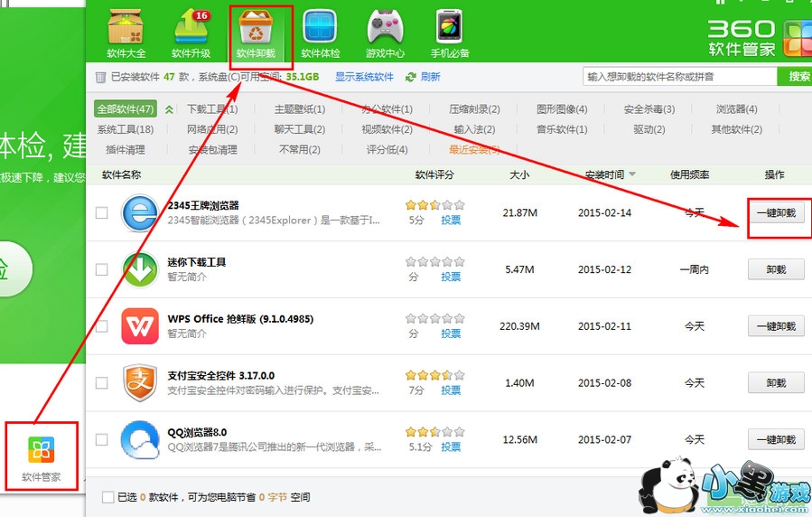The image size is (812, 517).
Task: Select the 压缩刻录(2) category
Action: point(474,109)
